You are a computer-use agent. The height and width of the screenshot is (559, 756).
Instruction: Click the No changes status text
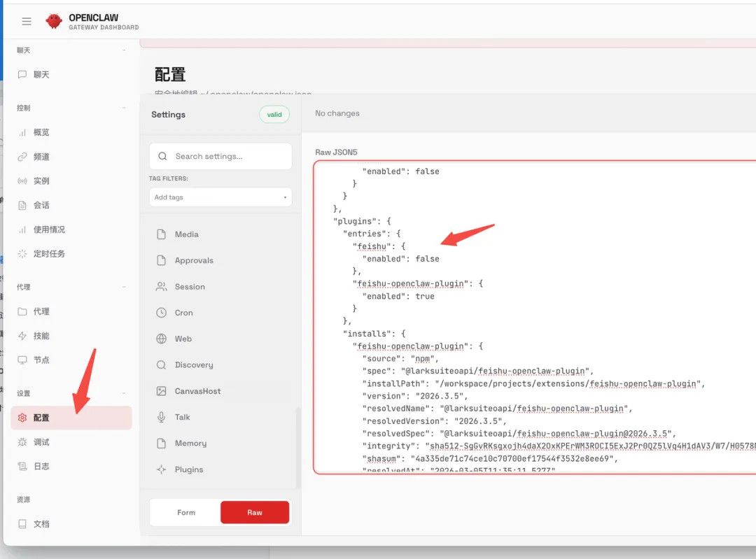(x=337, y=113)
